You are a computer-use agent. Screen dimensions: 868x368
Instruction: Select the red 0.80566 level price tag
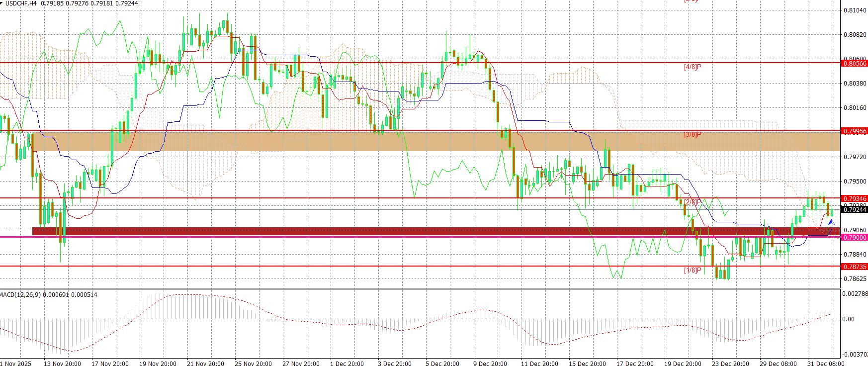[x=855, y=63]
